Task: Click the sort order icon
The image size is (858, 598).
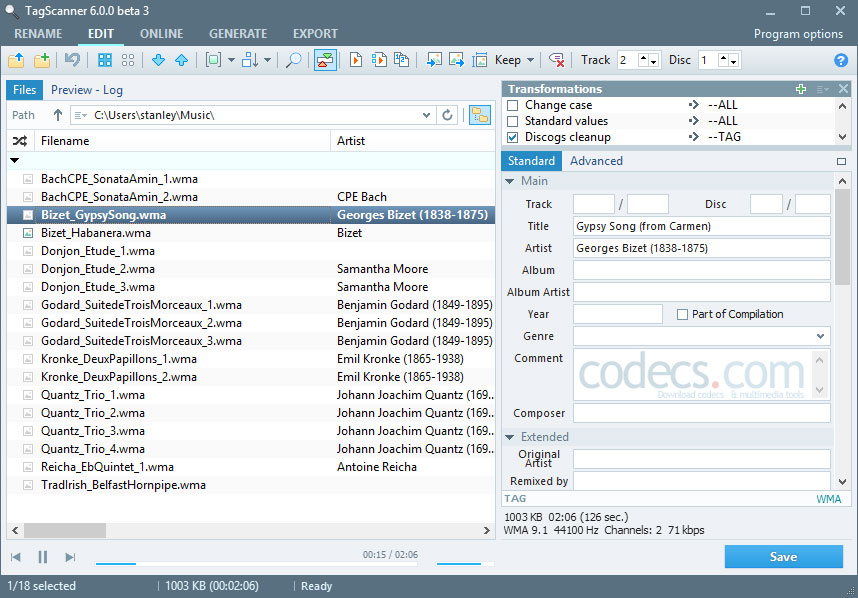Action: (250, 60)
